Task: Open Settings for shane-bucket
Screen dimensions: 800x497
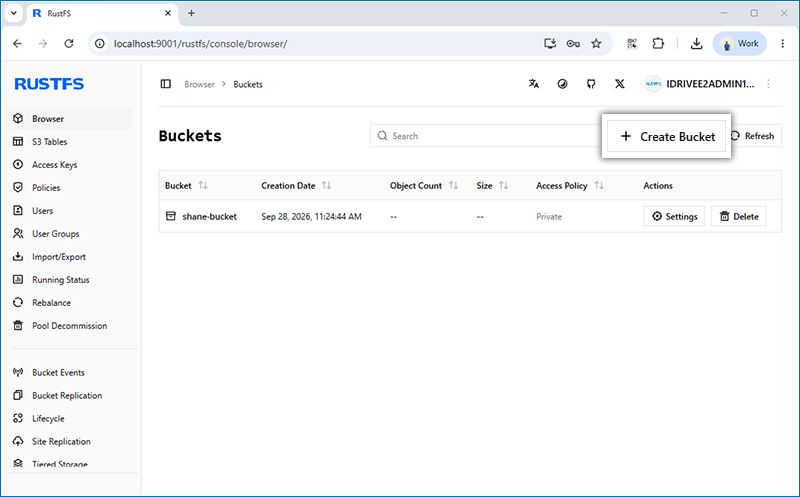Action: coord(674,216)
